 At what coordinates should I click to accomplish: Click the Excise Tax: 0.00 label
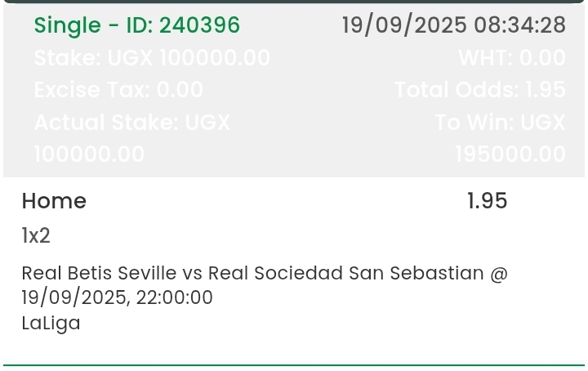118,90
